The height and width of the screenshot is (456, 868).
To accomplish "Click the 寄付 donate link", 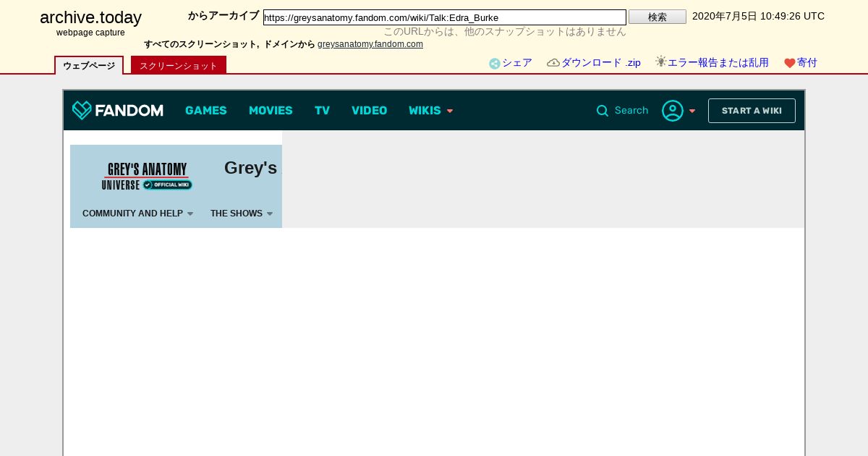I will point(807,63).
